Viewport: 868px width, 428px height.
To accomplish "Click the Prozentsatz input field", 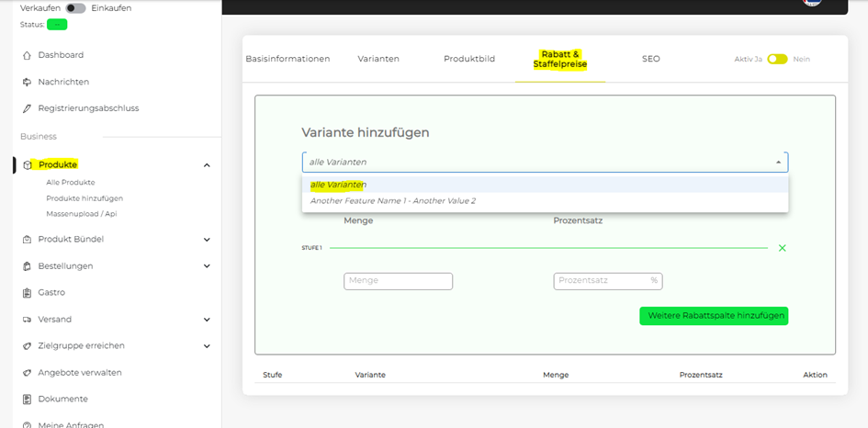I will [608, 281].
